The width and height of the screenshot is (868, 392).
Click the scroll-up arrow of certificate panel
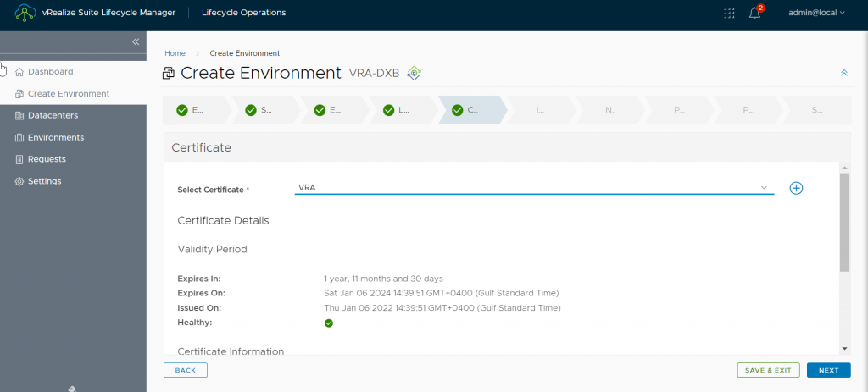(x=844, y=168)
